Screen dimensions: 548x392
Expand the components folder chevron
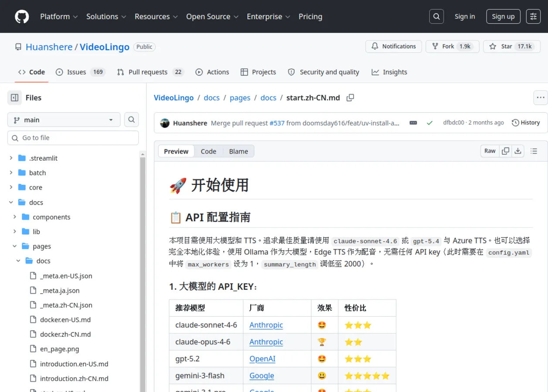click(x=15, y=217)
